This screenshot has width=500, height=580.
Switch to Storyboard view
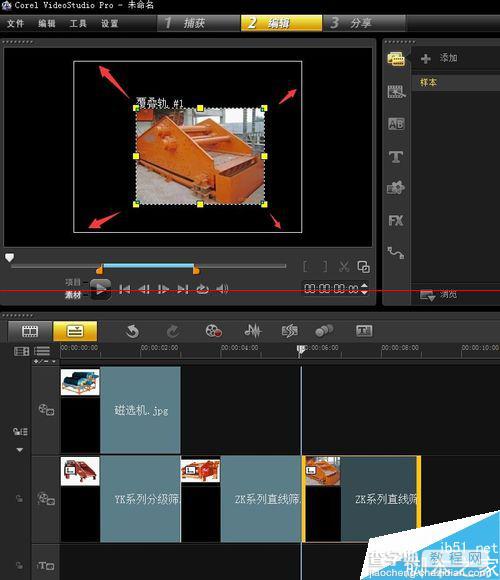(x=30, y=331)
